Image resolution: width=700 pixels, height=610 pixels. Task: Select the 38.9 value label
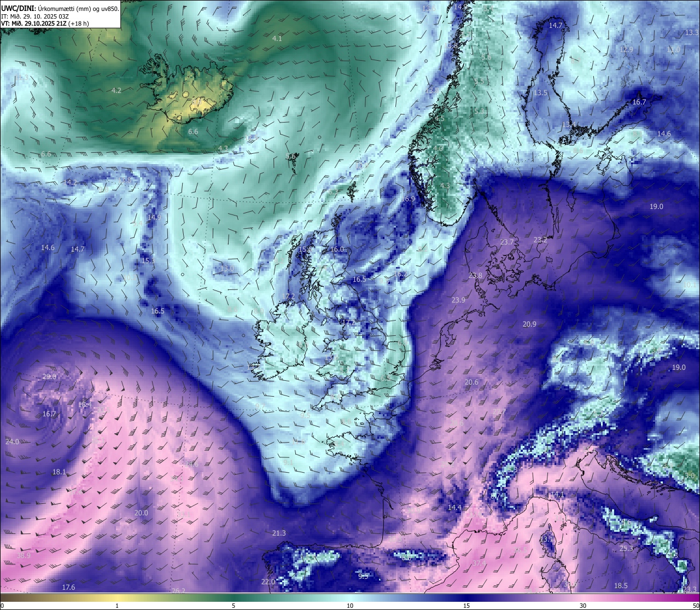(24, 555)
